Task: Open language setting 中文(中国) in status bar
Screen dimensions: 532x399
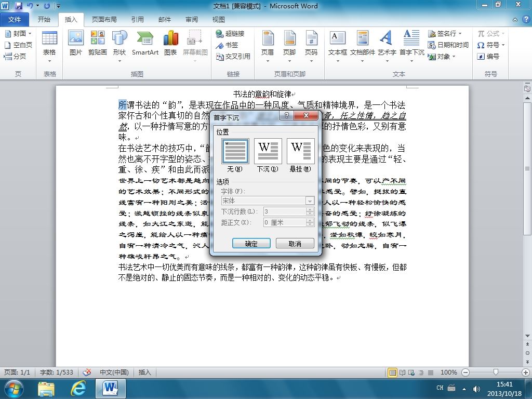Action: point(114,373)
